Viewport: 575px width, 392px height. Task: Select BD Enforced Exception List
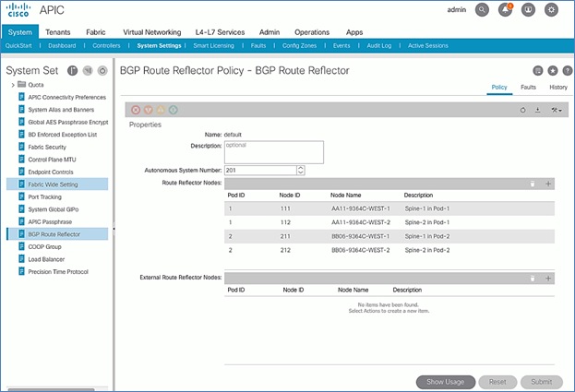pos(63,135)
